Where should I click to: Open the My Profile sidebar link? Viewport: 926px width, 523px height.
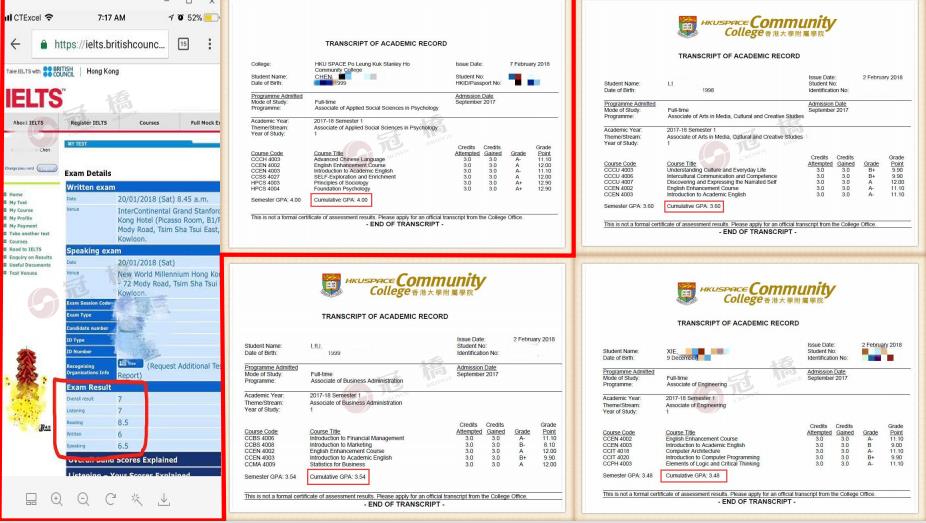pos(21,217)
